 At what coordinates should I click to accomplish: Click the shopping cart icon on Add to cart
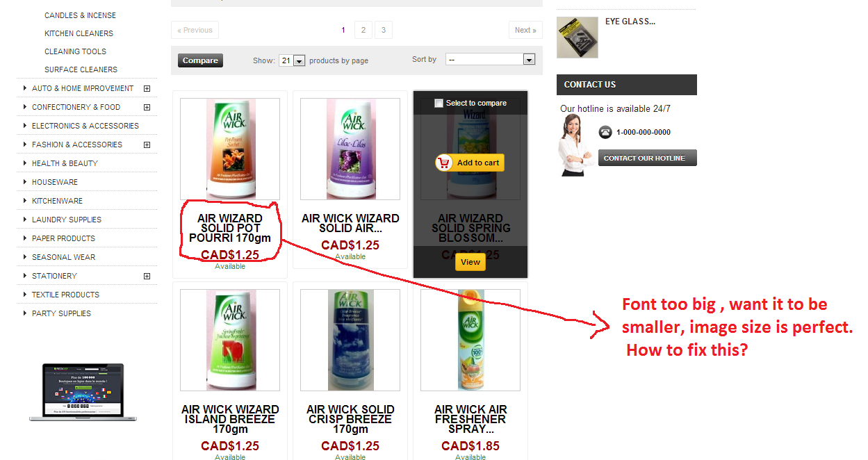pyautogui.click(x=444, y=163)
